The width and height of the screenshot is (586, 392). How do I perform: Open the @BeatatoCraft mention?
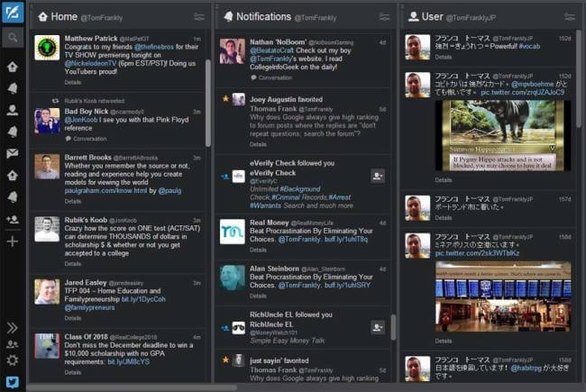272,50
